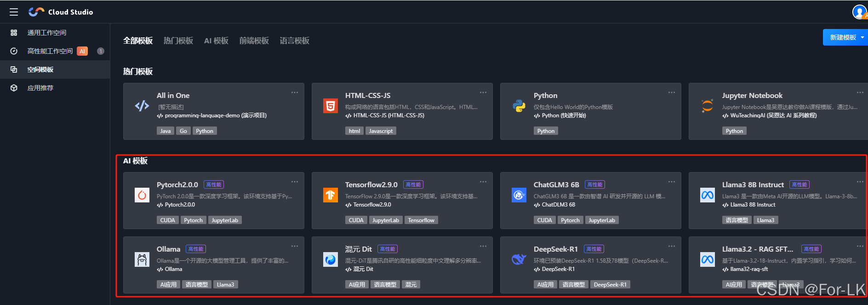The width and height of the screenshot is (868, 305).
Task: Click the Jupyter Notebook logo icon
Action: click(708, 106)
